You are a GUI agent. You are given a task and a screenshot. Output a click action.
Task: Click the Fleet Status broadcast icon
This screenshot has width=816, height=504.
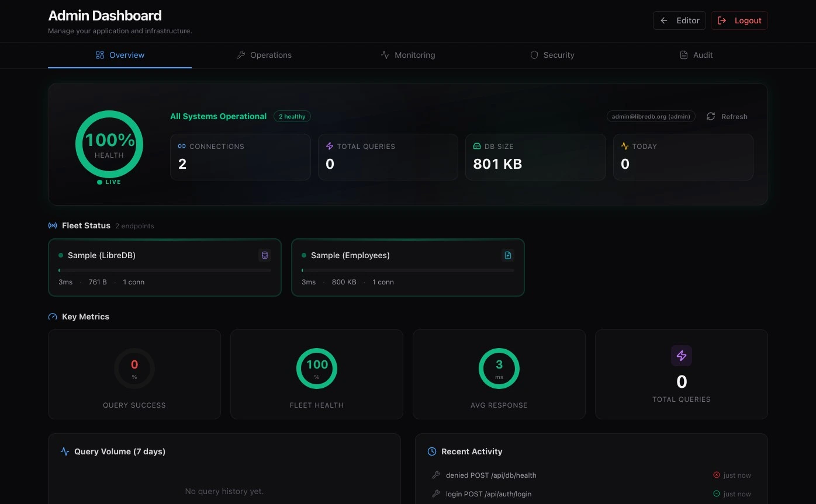coord(53,225)
